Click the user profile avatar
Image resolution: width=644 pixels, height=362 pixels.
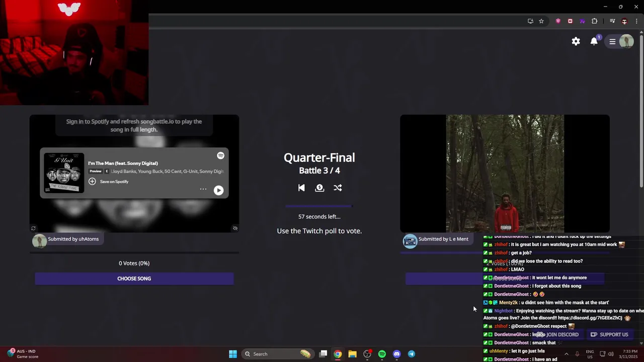[x=626, y=41]
